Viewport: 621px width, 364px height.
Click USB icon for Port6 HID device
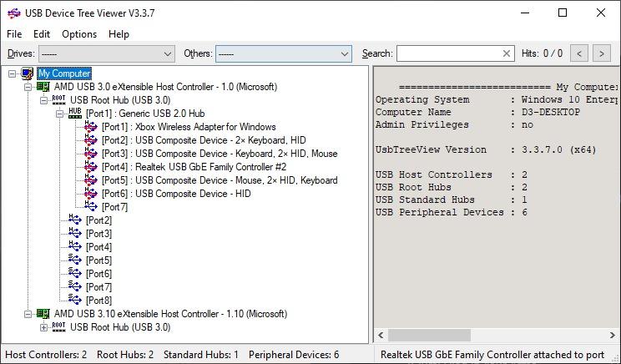pos(91,194)
